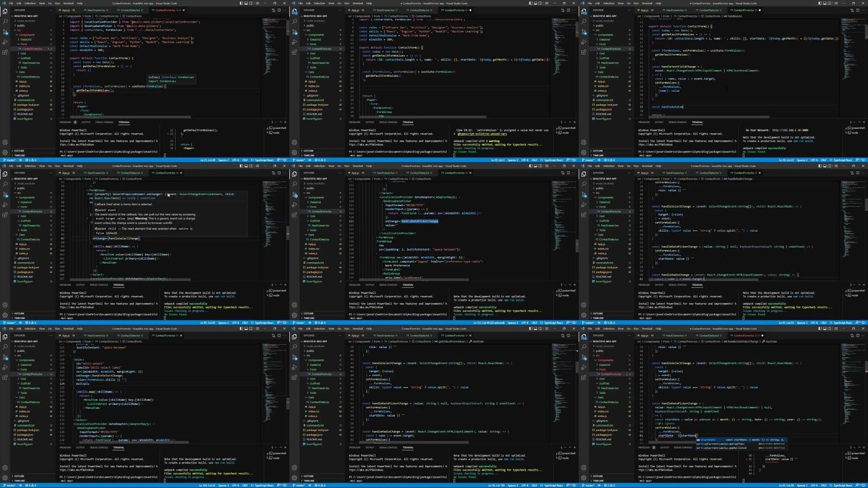
Task: Close the panel in startDate autocomplete window
Action: (x=864, y=448)
